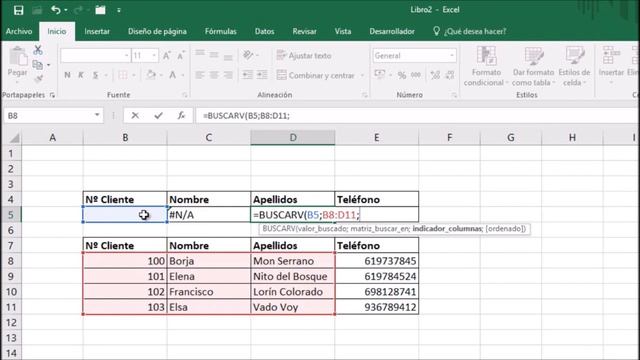Toggle Ajustar texto wrap text
Viewport: 640px width, 360px height.
pos(304,56)
